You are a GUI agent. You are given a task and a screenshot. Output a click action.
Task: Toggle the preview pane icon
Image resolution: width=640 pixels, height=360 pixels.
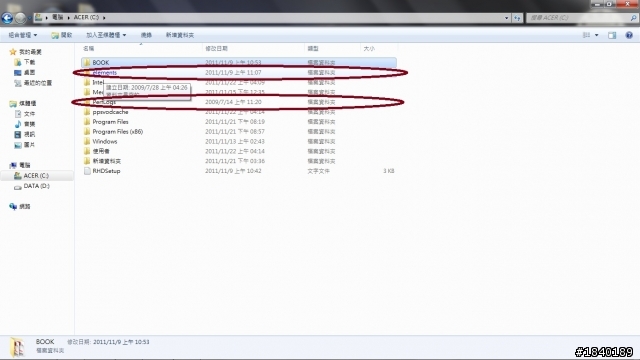point(612,36)
